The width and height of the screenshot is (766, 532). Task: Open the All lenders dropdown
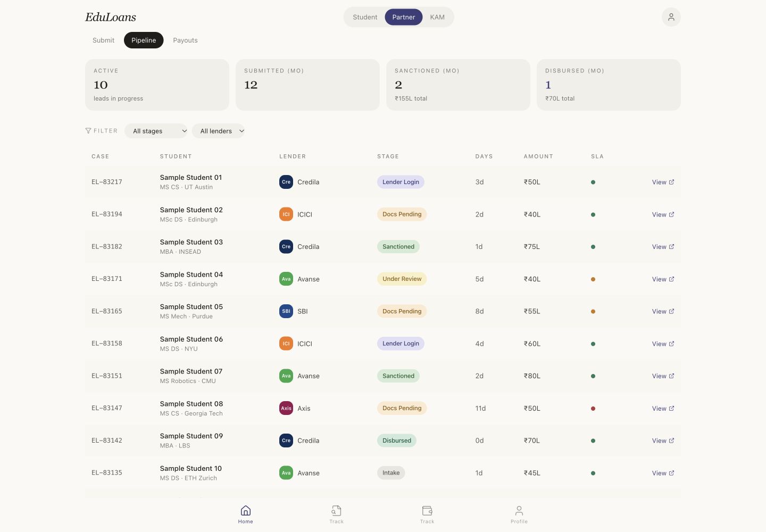[x=218, y=131]
